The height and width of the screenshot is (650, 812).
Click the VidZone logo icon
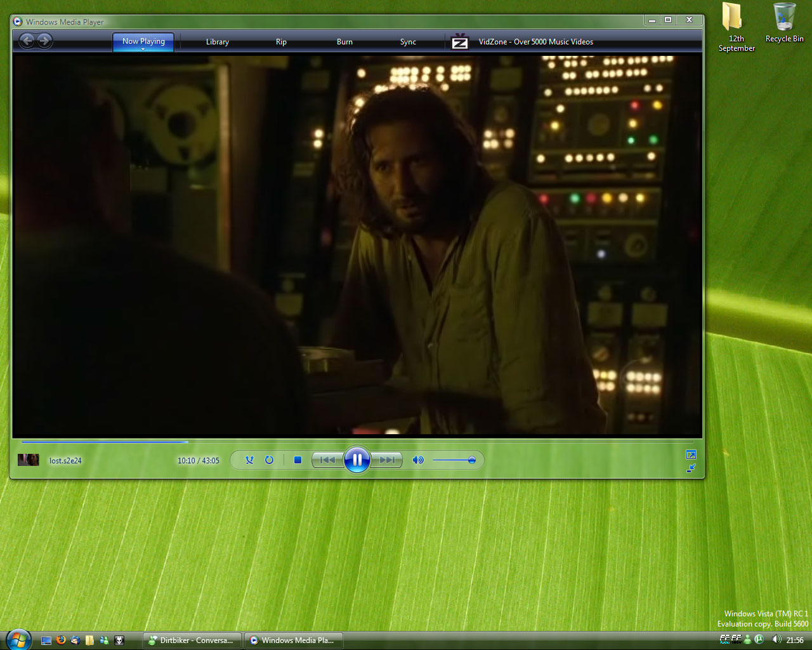460,42
